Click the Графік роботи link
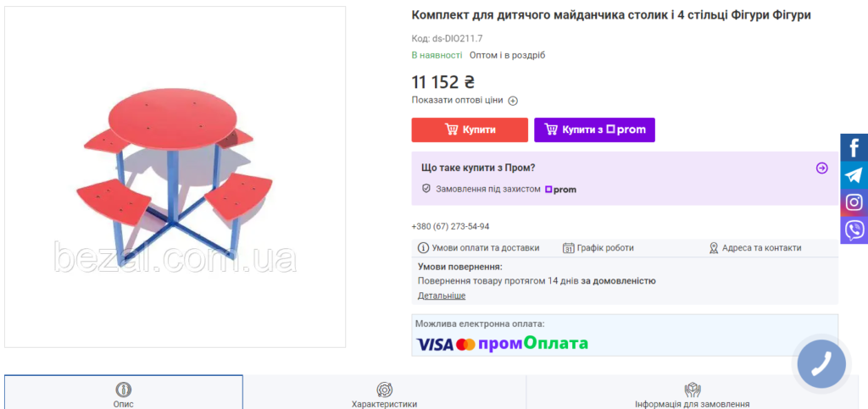 [605, 248]
